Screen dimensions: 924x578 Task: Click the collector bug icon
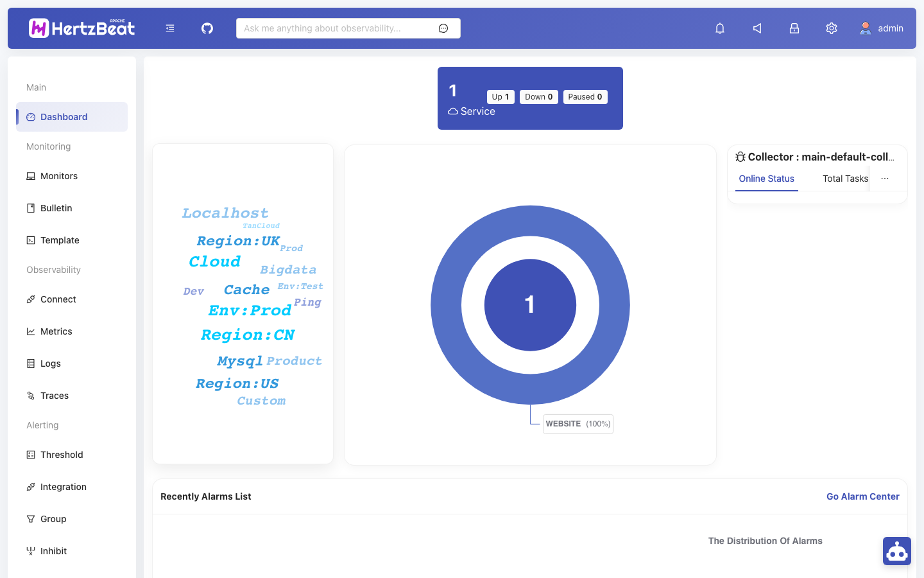pos(740,157)
